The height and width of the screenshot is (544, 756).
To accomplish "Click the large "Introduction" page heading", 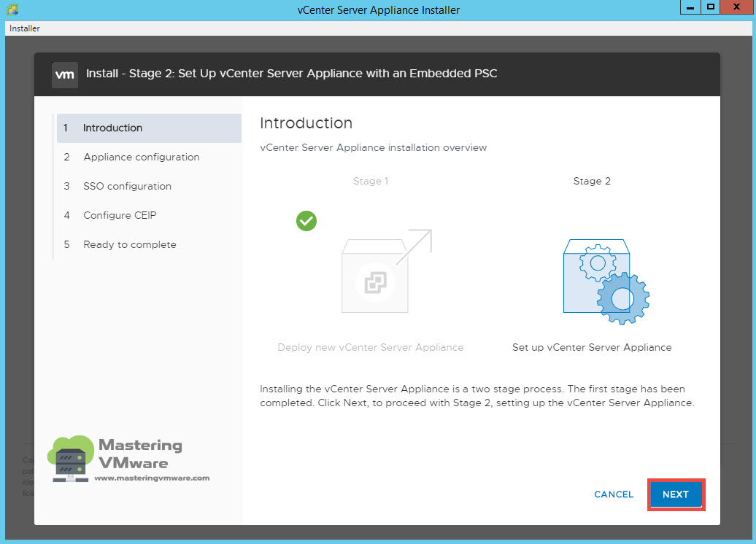I will tap(306, 123).
